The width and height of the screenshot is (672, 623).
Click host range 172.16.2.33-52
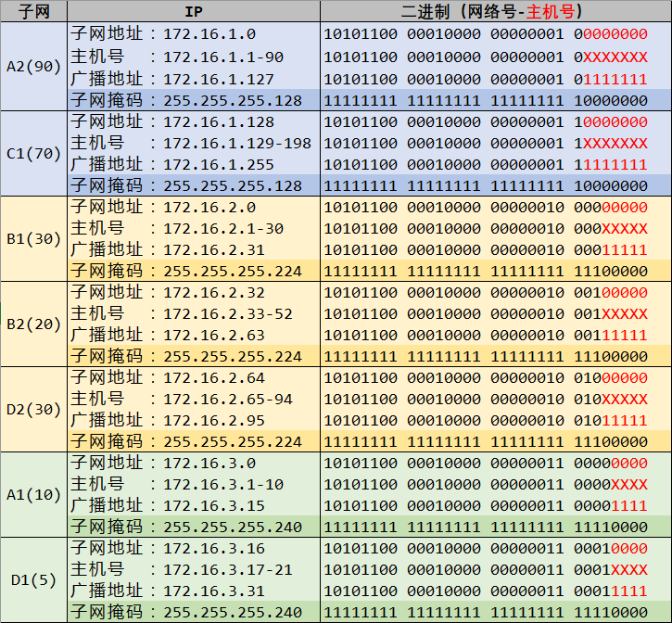228,314
